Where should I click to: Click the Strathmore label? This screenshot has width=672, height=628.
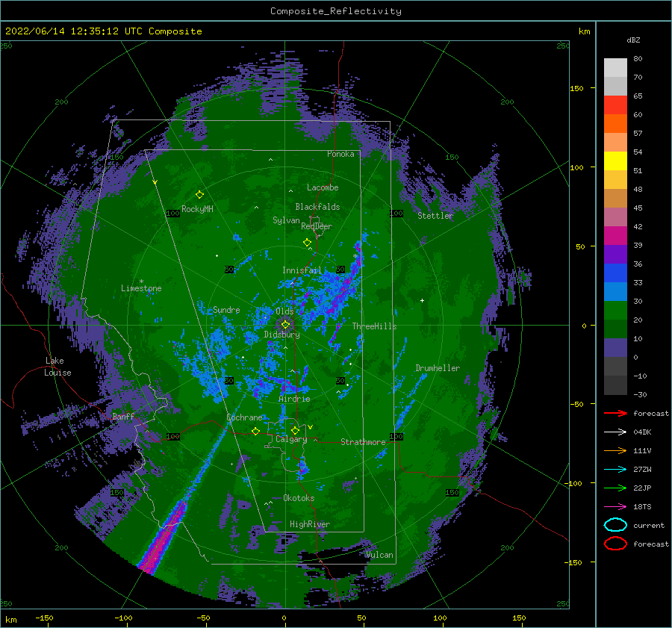363,442
